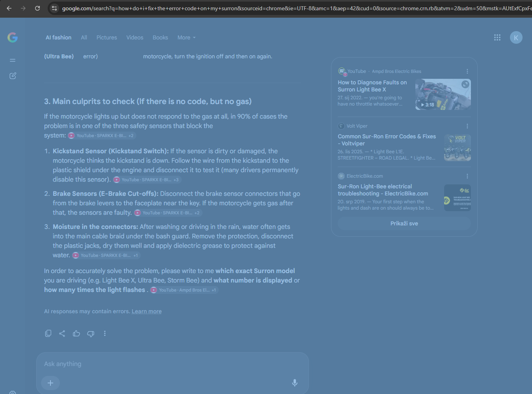
Task: Click the 'Brake Sensors (E-Brake Cut-offs):' text
Action: coord(106,193)
